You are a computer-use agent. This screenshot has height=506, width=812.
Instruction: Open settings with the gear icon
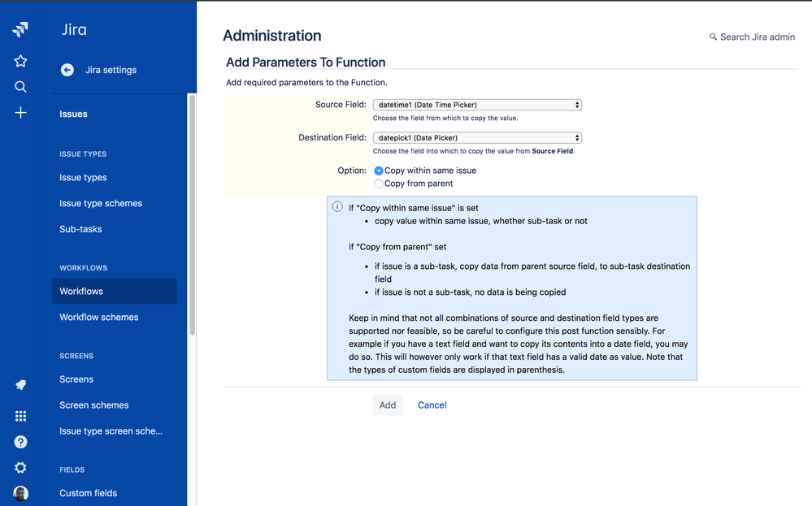20,468
